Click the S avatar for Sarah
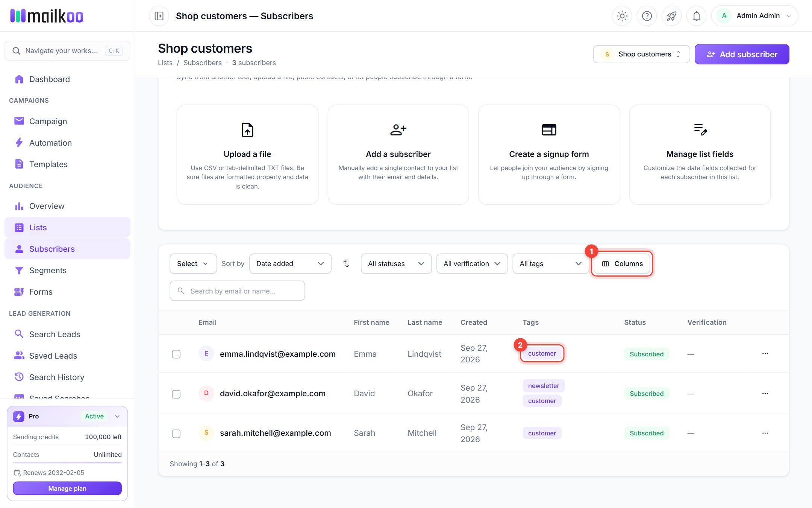 [x=206, y=433]
